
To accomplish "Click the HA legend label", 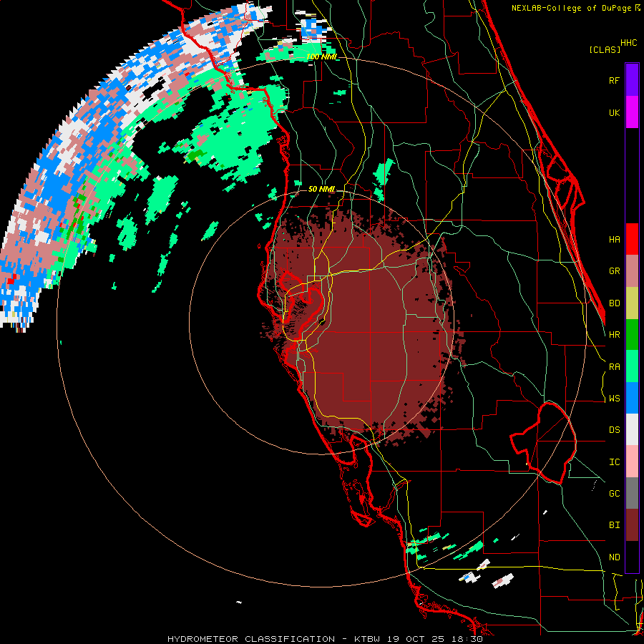I will point(614,240).
